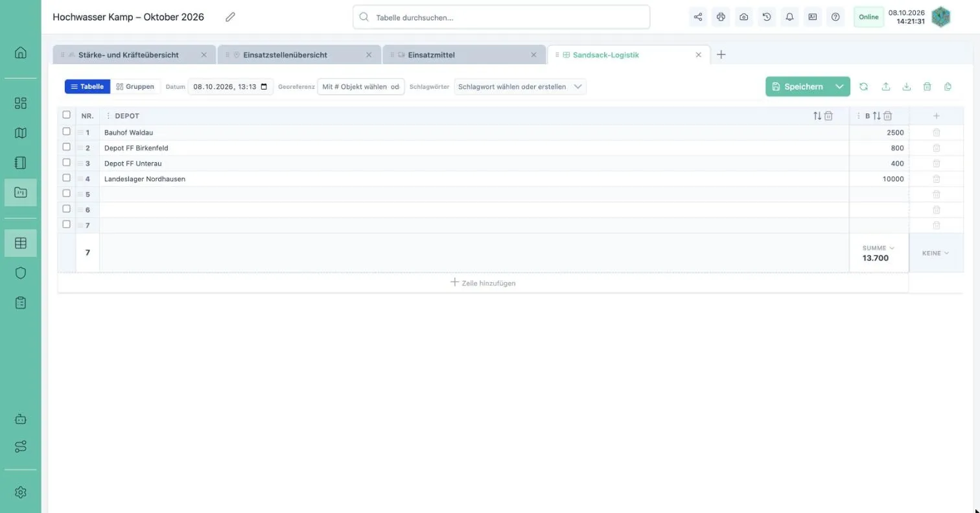Screen dimensions: 980x513
Task: Open the clipboard icon in the sidebar
Action: click(21, 303)
